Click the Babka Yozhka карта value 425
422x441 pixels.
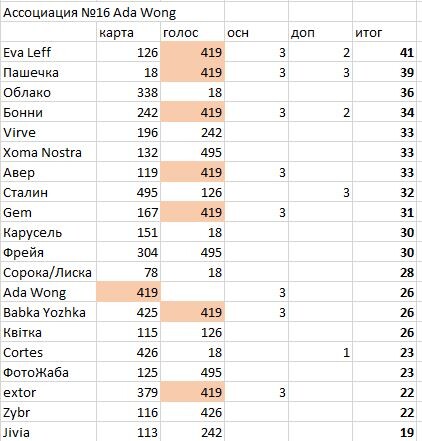(x=128, y=312)
